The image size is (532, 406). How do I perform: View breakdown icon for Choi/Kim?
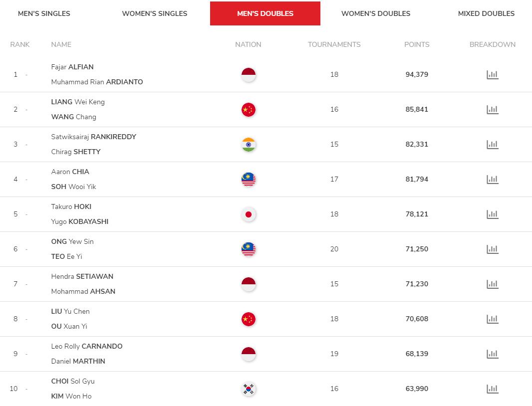(492, 389)
